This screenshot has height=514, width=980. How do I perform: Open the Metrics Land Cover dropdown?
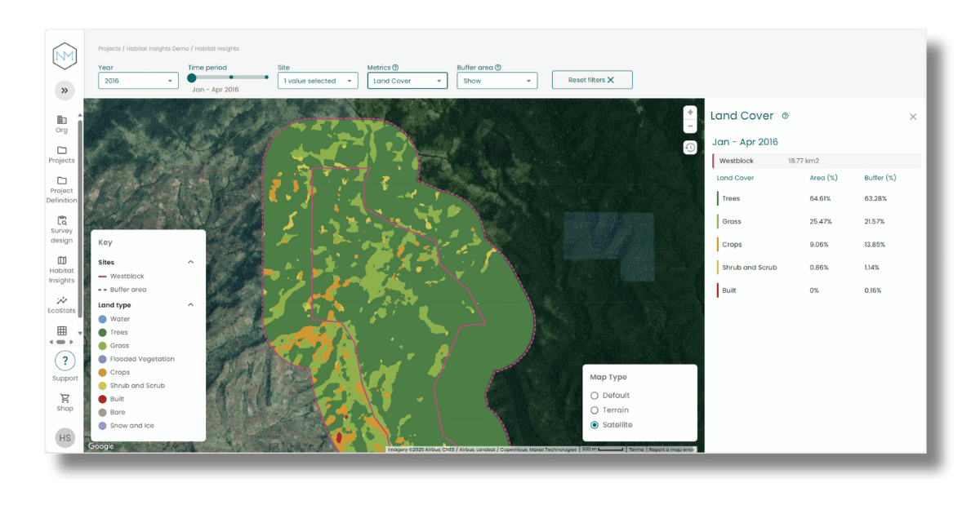coord(408,81)
